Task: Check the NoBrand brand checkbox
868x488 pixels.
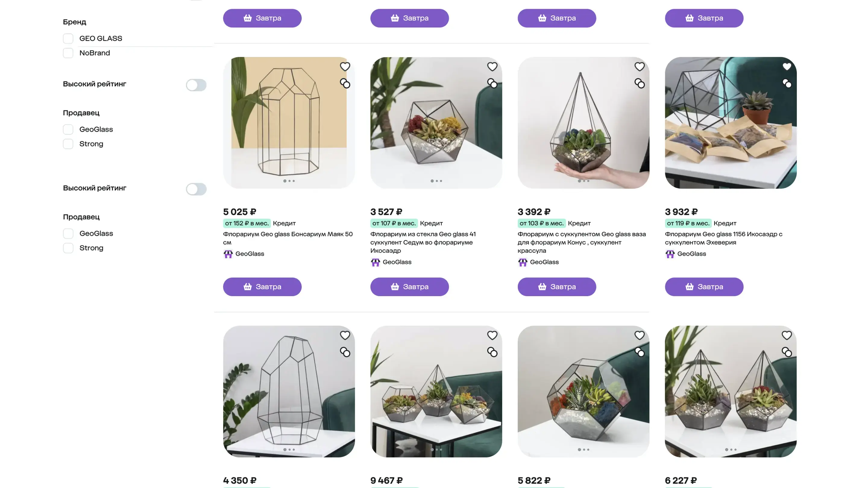Action: [68, 53]
